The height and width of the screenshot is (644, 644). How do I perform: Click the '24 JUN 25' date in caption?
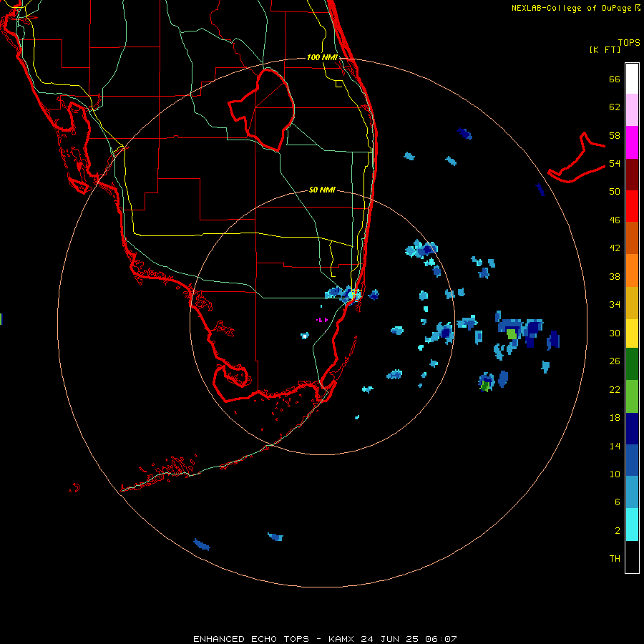point(390,639)
